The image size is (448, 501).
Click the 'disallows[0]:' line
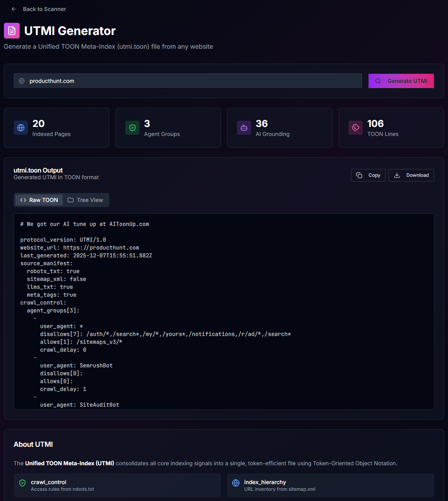(61, 373)
